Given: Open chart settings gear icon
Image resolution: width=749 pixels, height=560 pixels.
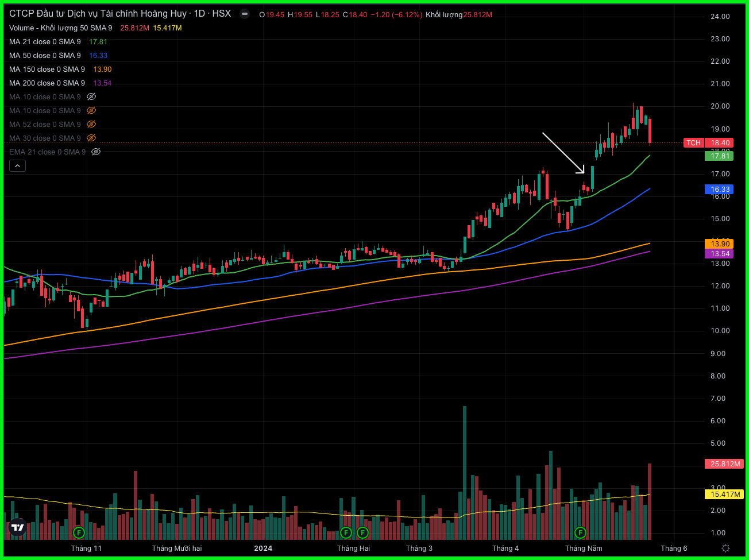Looking at the screenshot, I should click(x=726, y=548).
